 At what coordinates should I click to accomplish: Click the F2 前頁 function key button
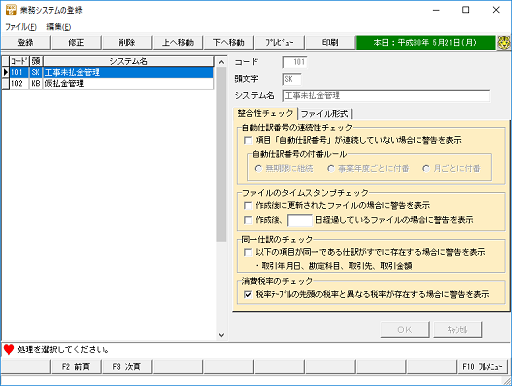tap(76, 367)
